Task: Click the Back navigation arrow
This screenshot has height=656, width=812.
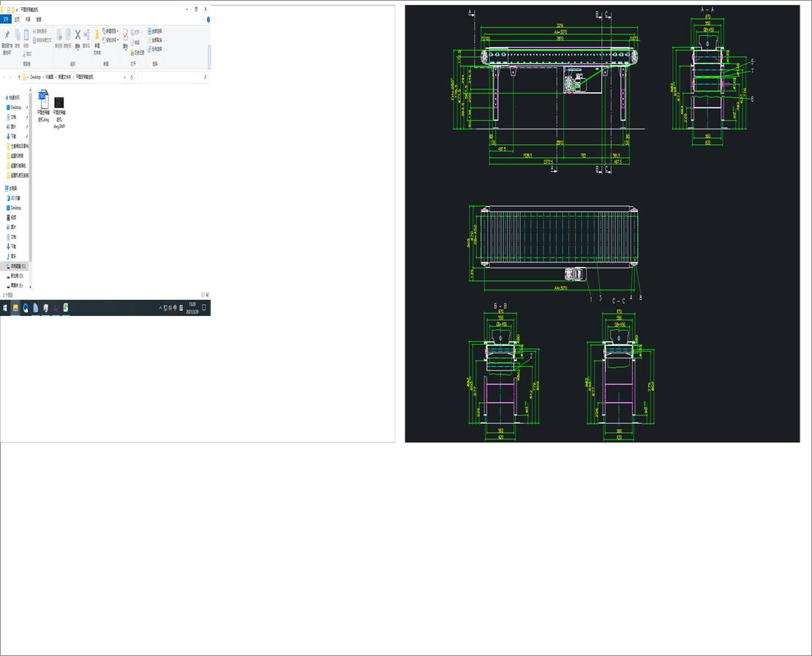Action: 4,77
